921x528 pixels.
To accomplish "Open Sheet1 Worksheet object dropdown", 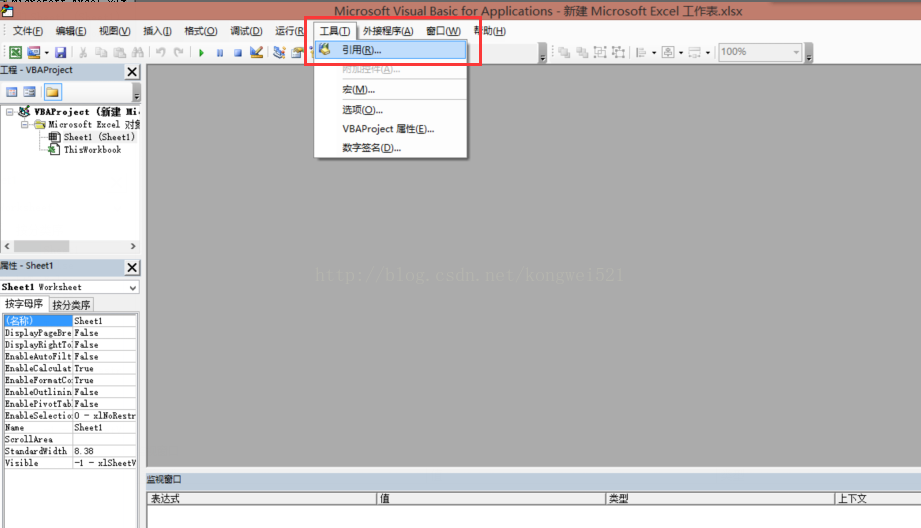I will coord(133,287).
